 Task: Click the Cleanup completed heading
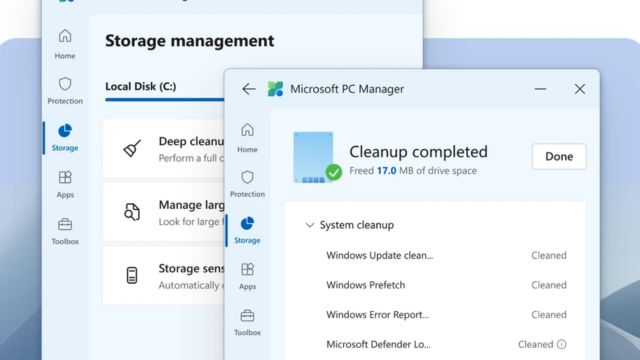point(418,152)
